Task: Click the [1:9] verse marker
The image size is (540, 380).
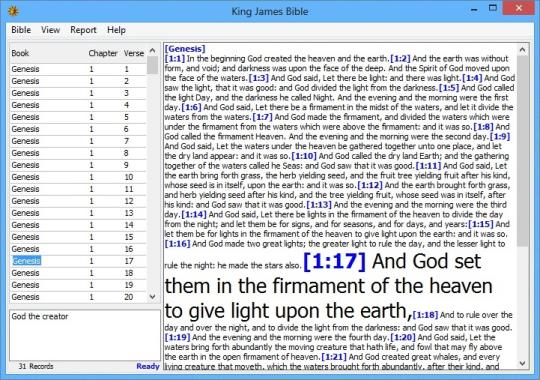Action: [x=500, y=137]
